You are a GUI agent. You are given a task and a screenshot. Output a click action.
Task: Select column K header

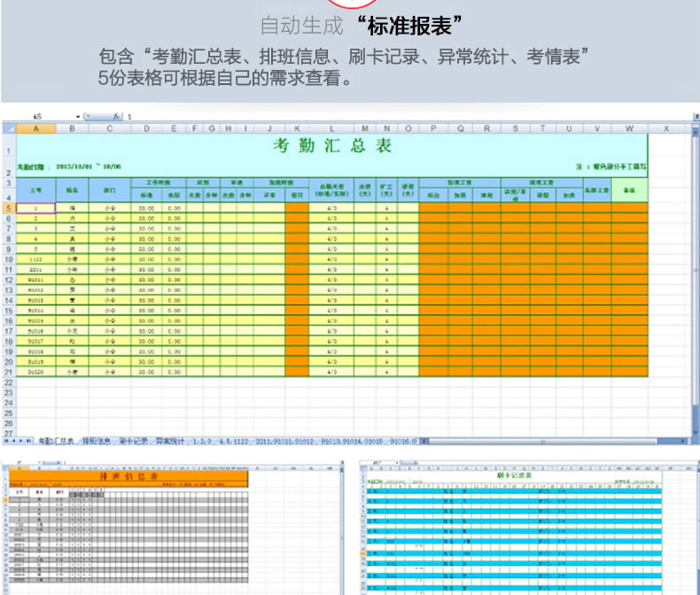click(297, 129)
